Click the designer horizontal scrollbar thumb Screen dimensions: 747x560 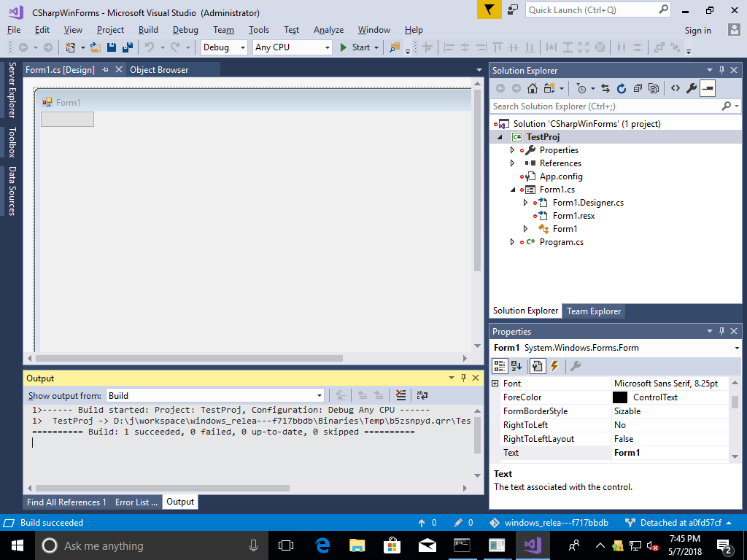point(189,358)
